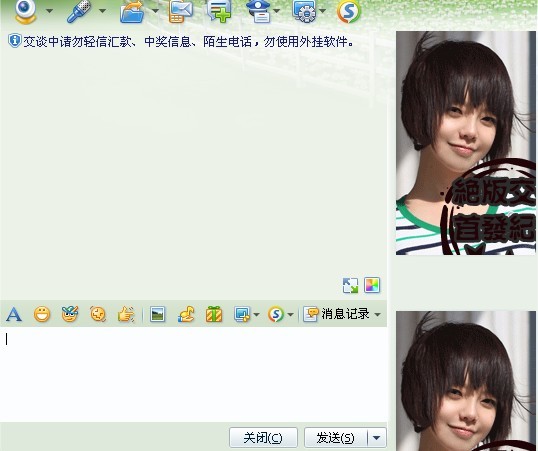Open the send button options dropdown
This screenshot has height=451, width=538.
pos(376,438)
